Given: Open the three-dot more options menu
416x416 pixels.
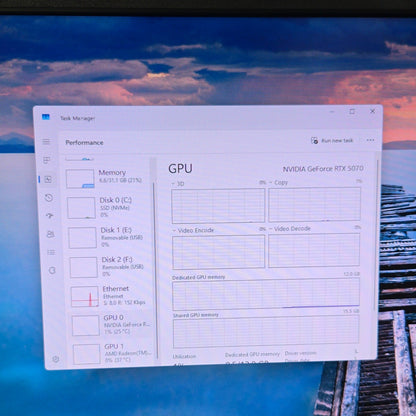Looking at the screenshot, I should [370, 140].
